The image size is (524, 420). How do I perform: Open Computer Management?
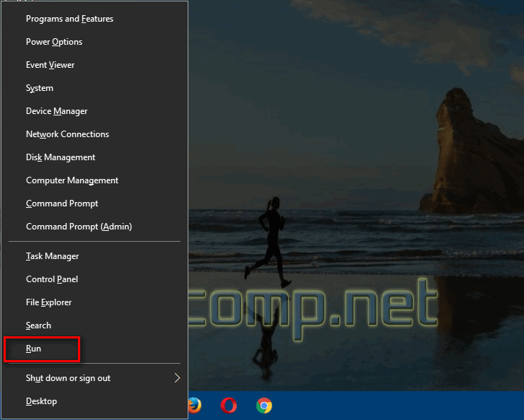pyautogui.click(x=95, y=180)
